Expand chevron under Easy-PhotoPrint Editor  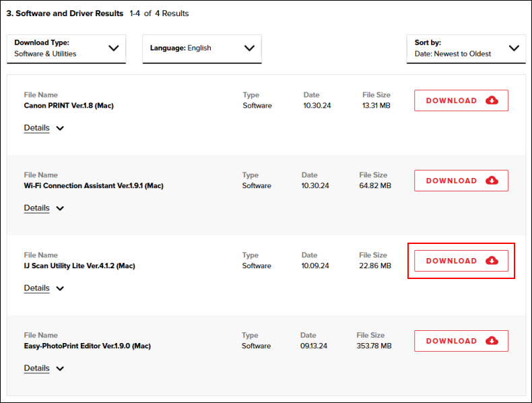60,369
